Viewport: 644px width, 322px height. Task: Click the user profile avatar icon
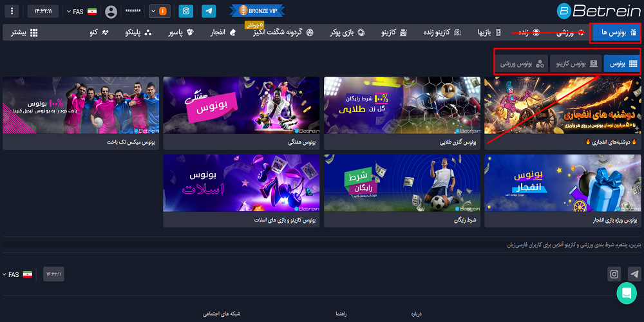(x=111, y=12)
